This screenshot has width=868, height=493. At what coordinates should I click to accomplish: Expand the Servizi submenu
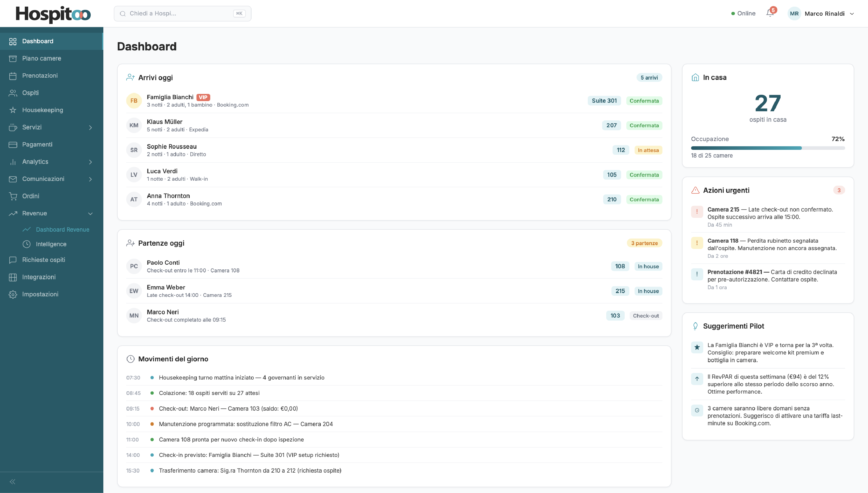coord(90,127)
